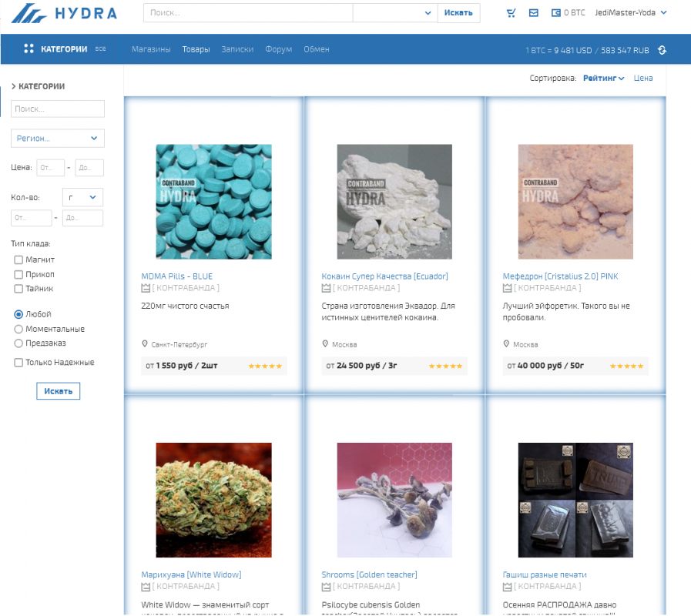Open the category dropdown in the top search bar
The height and width of the screenshot is (616, 691).
[x=395, y=13]
